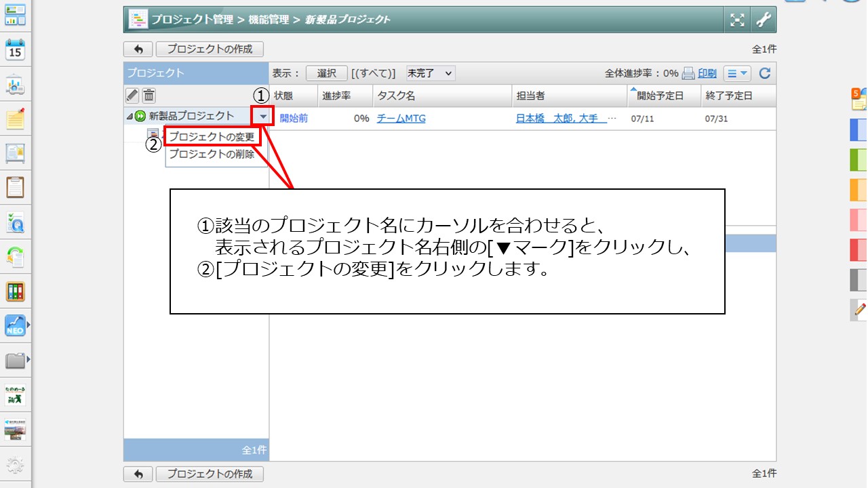Click the ▼ arrow beside 新製品プロジェクト
The height and width of the screenshot is (488, 868).
tap(264, 117)
